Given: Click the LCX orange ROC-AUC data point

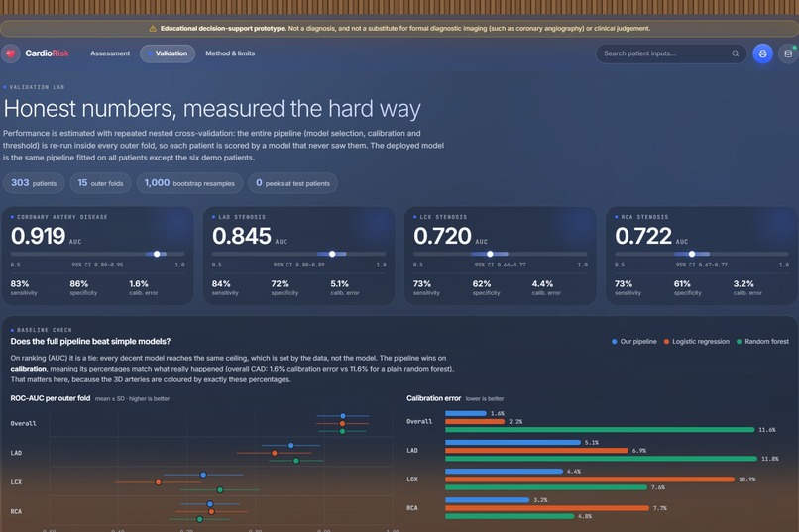Looking at the screenshot, I should click(x=158, y=482).
